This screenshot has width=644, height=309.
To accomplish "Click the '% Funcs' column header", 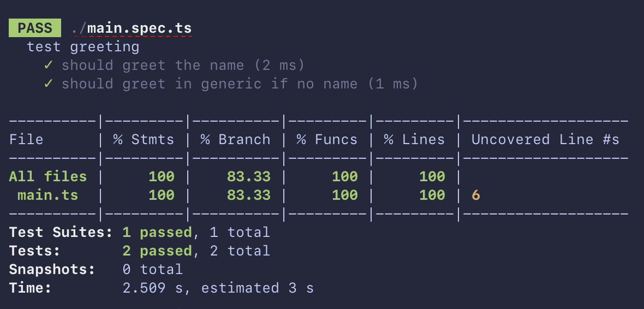I will pyautogui.click(x=327, y=139).
